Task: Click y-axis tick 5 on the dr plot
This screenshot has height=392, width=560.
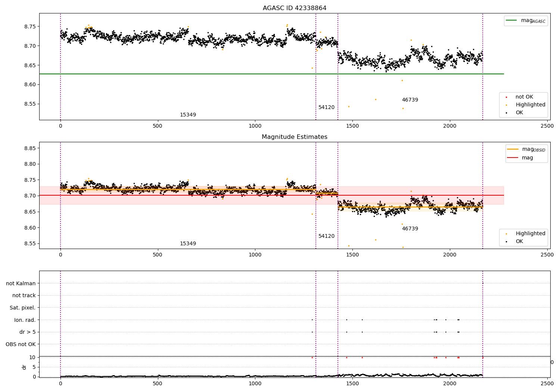Action: 34,367
